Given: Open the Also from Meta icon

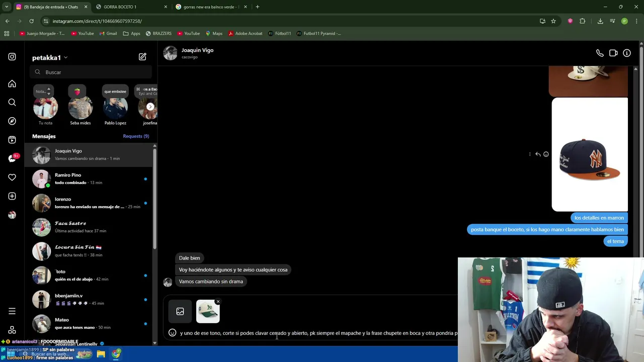Looking at the screenshot, I should point(12,330).
